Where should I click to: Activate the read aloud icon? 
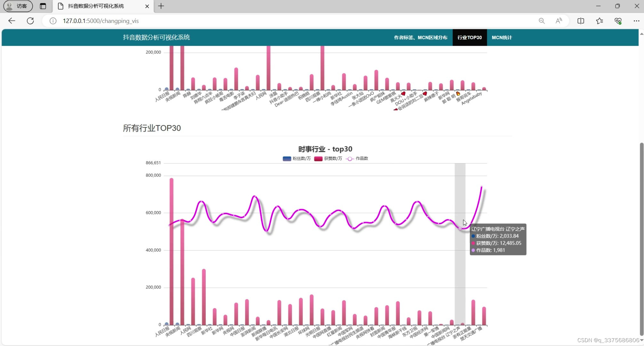click(x=559, y=21)
